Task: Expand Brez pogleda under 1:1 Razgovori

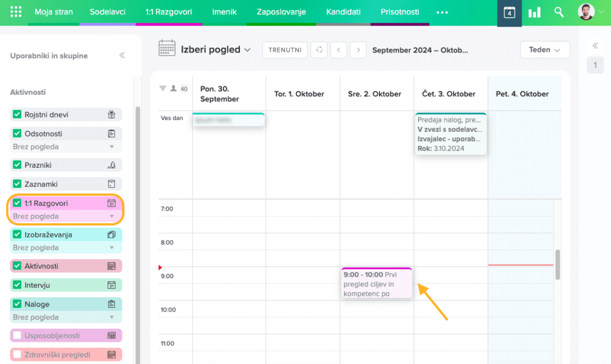Action: [x=111, y=217]
